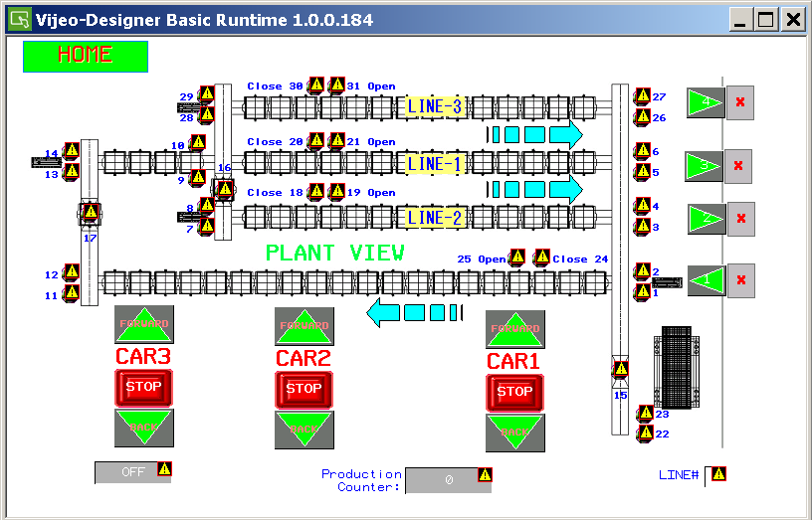
Task: Click sensor 22 warning icon
Action: click(x=646, y=433)
